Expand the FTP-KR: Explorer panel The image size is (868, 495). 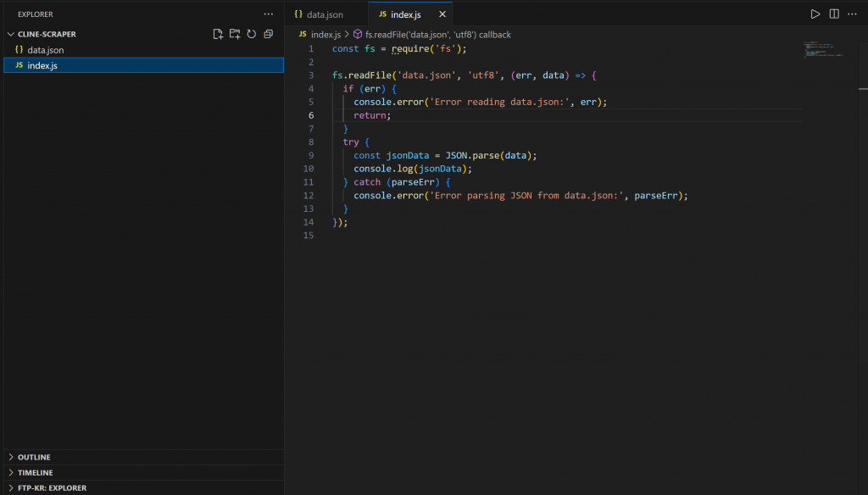pyautogui.click(x=51, y=488)
